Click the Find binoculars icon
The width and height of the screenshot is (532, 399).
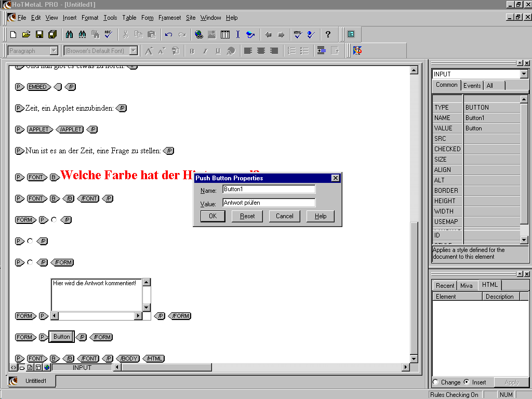[x=69, y=35]
